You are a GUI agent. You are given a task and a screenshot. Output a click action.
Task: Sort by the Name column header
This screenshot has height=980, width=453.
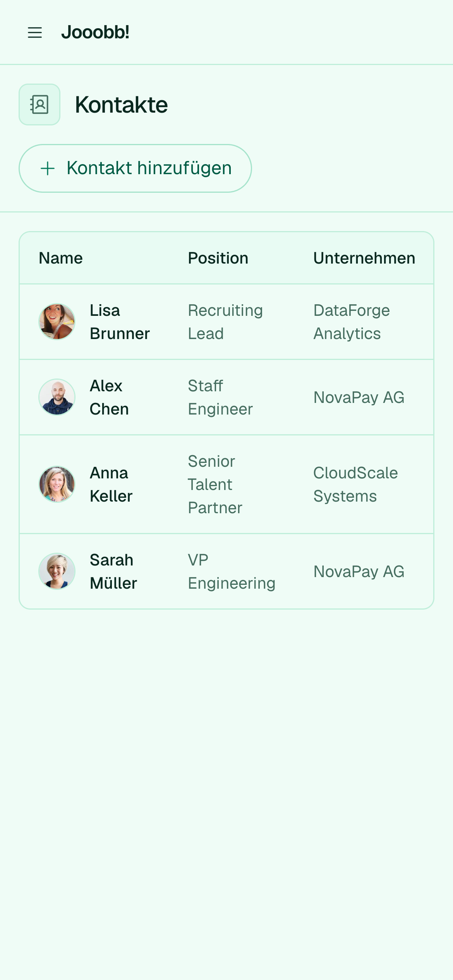(61, 258)
